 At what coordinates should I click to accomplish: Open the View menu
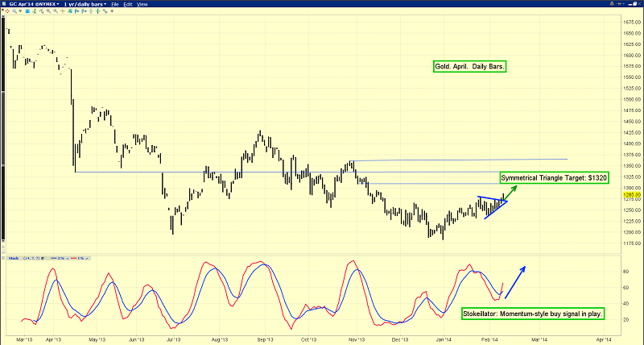coord(142,5)
